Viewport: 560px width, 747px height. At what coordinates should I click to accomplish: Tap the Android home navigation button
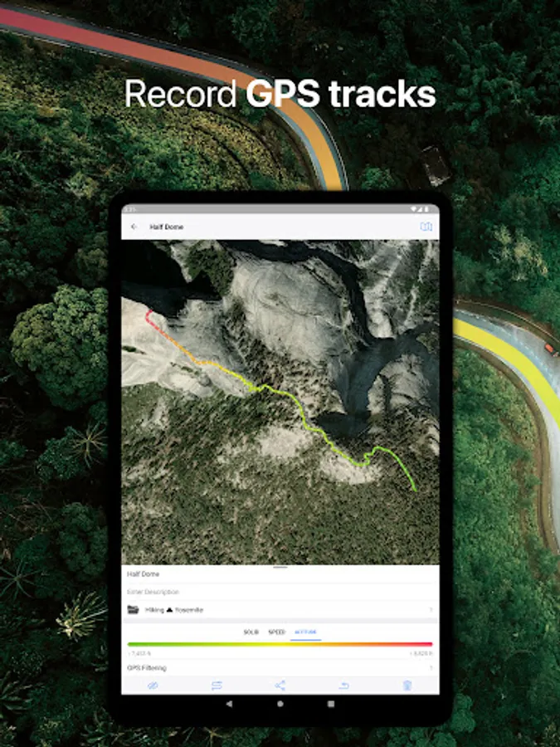[x=280, y=704]
